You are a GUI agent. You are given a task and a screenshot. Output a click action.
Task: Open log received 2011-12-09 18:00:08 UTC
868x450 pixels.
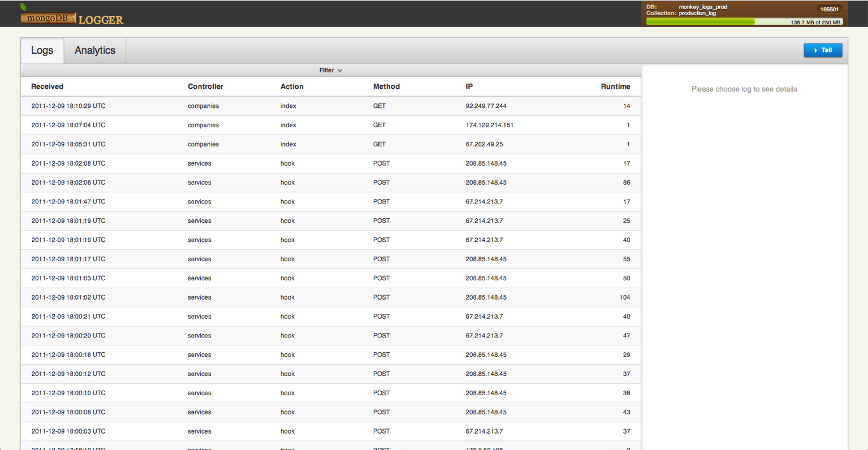pyautogui.click(x=331, y=412)
